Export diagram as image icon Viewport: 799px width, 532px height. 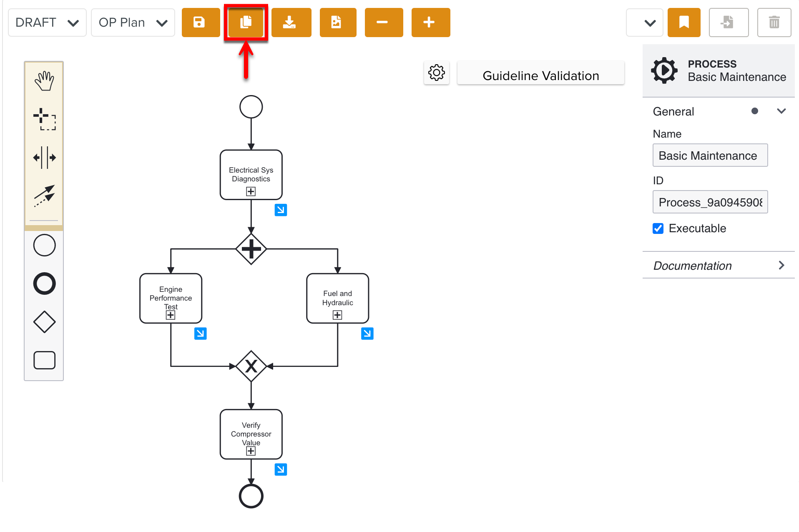coord(337,23)
